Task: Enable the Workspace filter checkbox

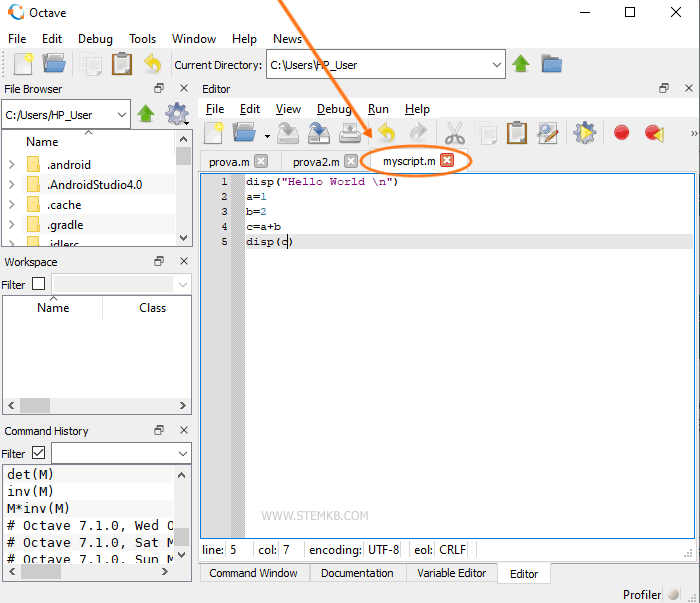Action: coord(39,284)
